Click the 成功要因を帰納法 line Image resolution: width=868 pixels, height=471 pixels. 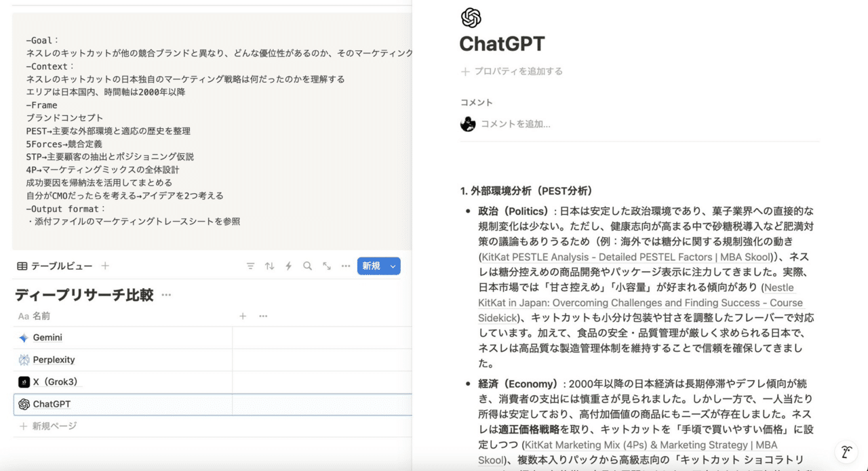(x=100, y=182)
